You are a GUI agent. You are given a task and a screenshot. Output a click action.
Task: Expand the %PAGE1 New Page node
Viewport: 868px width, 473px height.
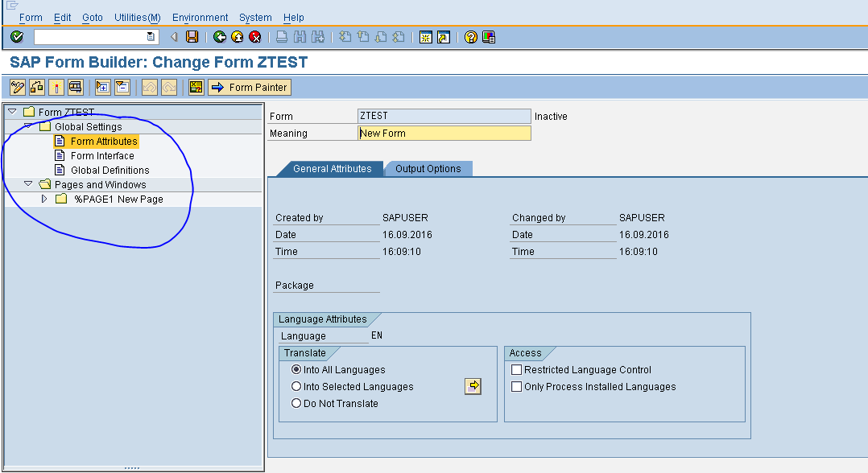[x=44, y=199]
